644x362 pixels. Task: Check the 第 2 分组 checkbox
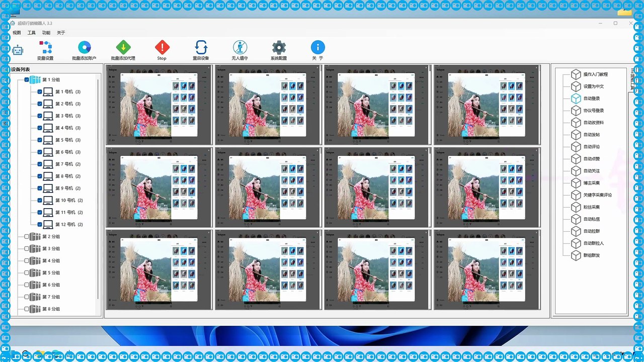pos(27,237)
